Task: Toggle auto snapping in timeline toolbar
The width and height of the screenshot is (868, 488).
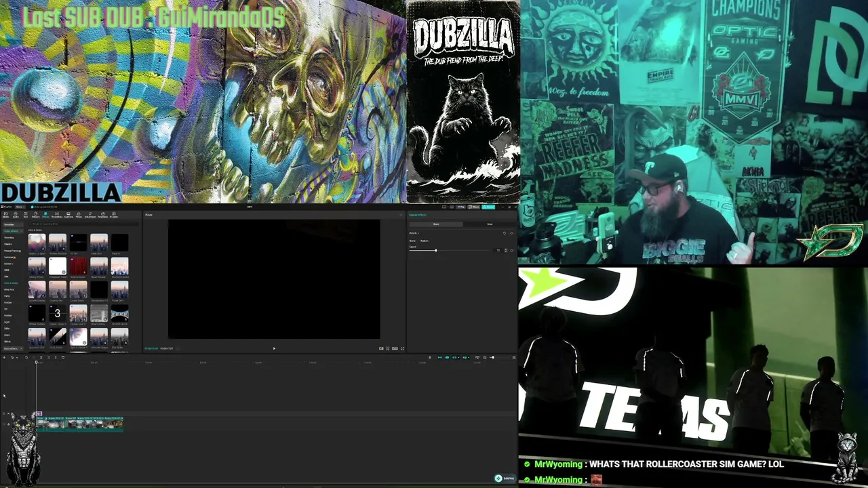Action: pyautogui.click(x=447, y=357)
